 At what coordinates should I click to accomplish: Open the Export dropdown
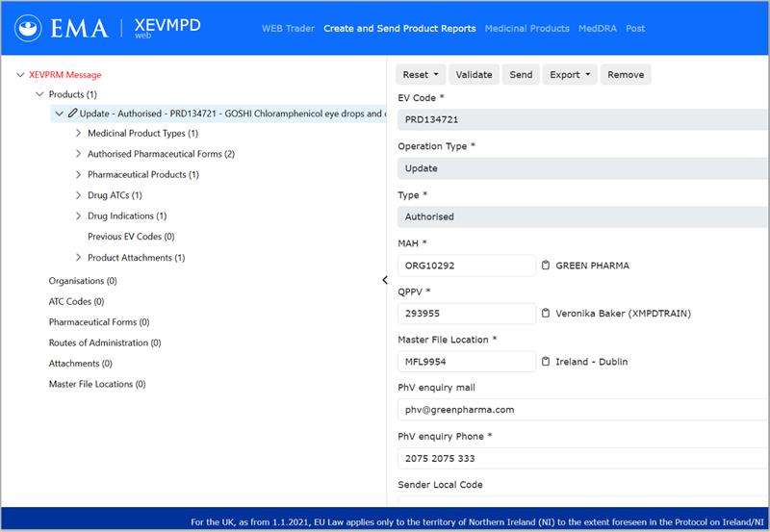[x=570, y=75]
